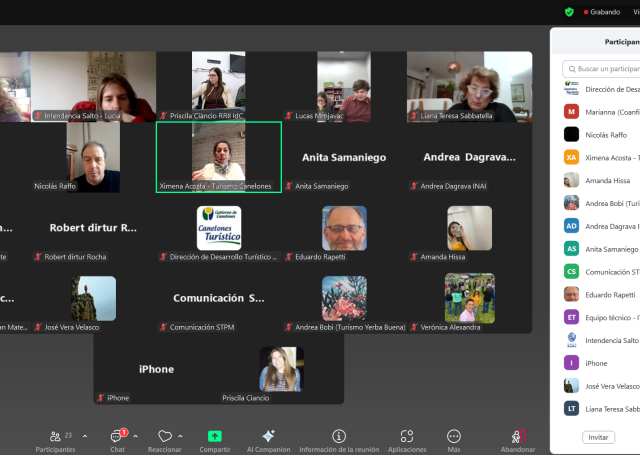Expand the arrow next to Chat
Viewport: 640px width, 455px height.
point(135,436)
